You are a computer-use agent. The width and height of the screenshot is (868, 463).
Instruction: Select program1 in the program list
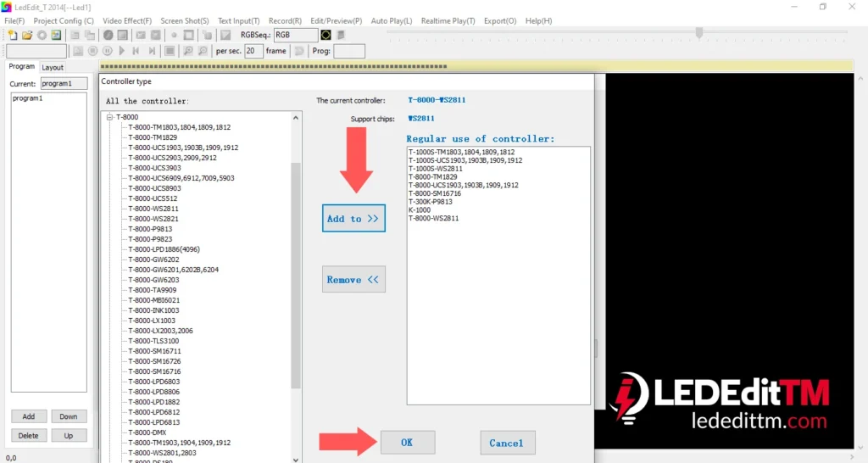click(x=28, y=98)
